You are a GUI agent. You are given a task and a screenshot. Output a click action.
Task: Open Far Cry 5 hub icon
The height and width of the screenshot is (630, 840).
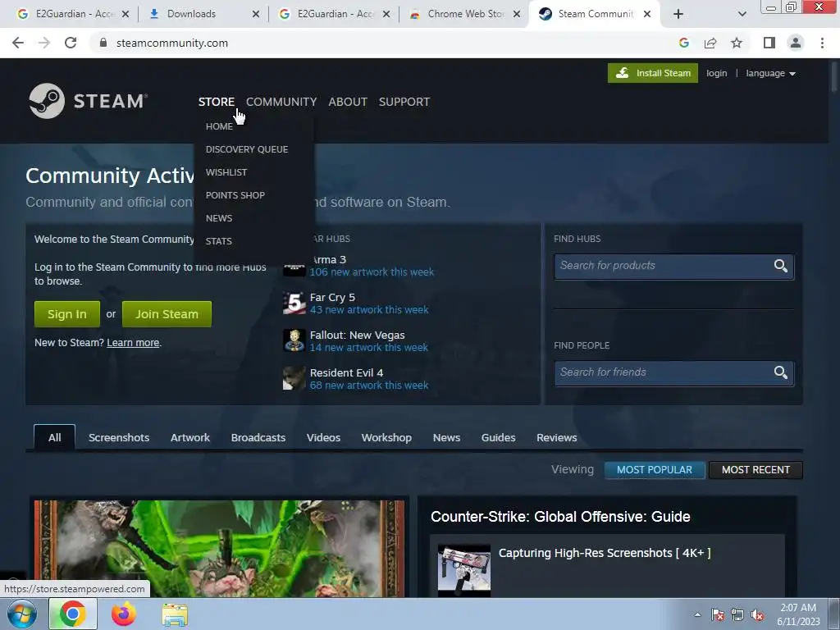pyautogui.click(x=294, y=304)
